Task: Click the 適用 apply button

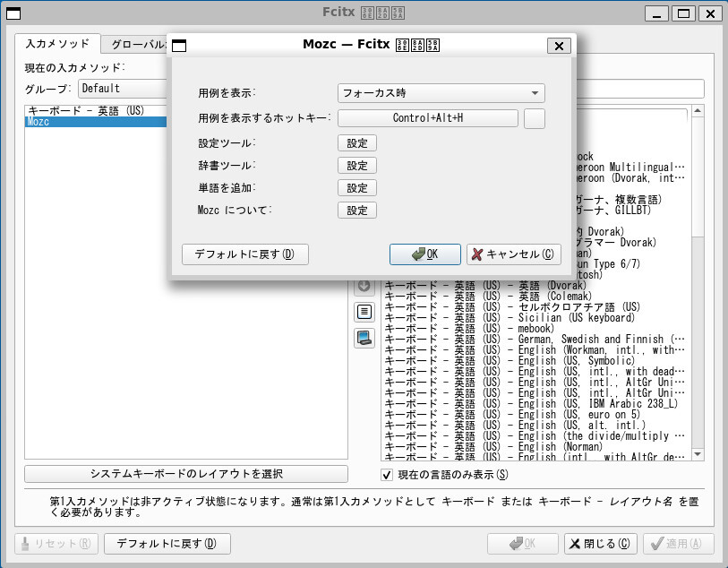Action: pos(679,544)
